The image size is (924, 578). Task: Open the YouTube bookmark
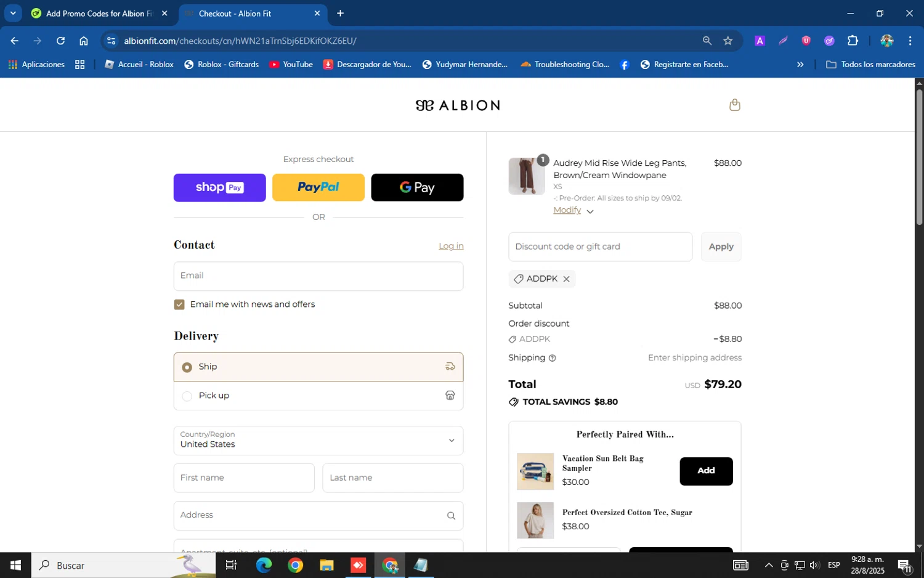[x=291, y=65]
